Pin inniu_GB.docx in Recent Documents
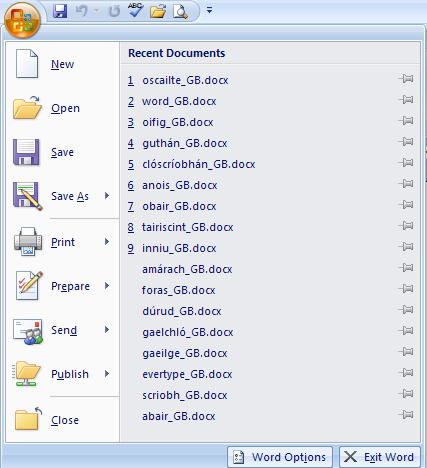The image size is (427, 468). [406, 247]
